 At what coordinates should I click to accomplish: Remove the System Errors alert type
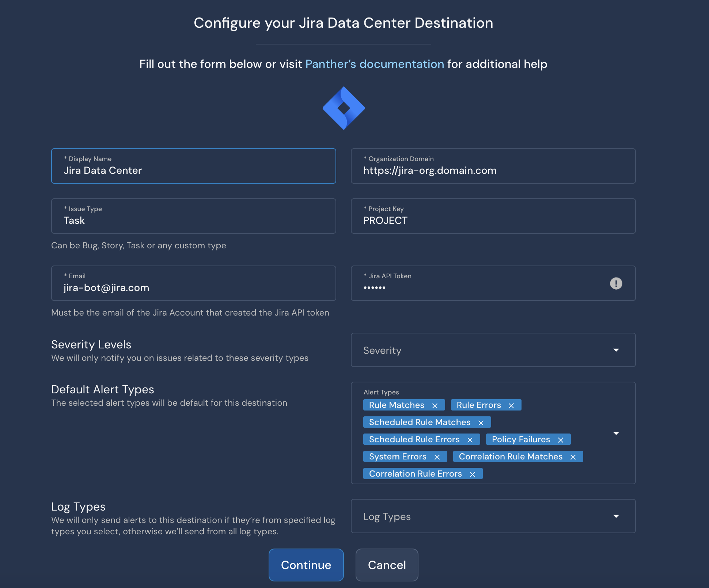pos(438,457)
